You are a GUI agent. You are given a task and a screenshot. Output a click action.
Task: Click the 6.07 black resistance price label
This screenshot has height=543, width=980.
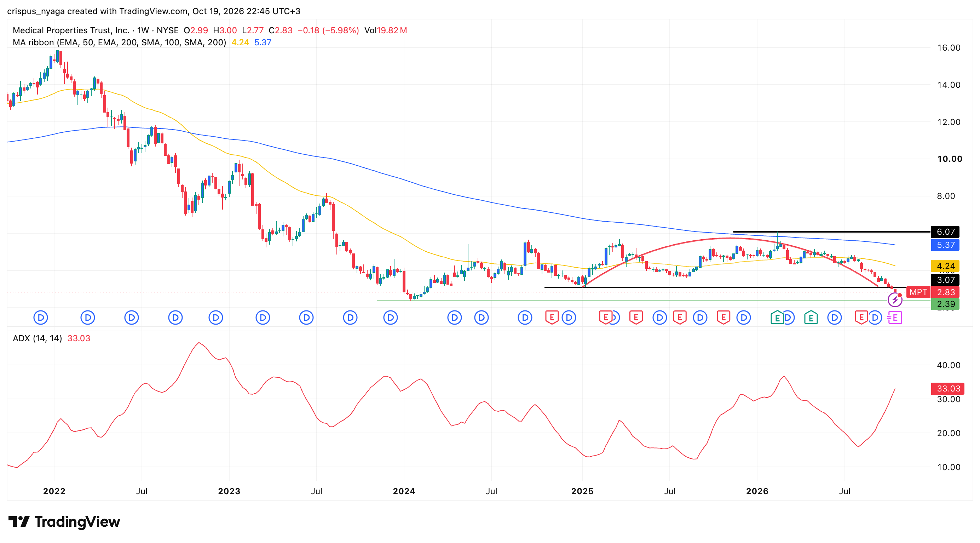click(x=945, y=232)
